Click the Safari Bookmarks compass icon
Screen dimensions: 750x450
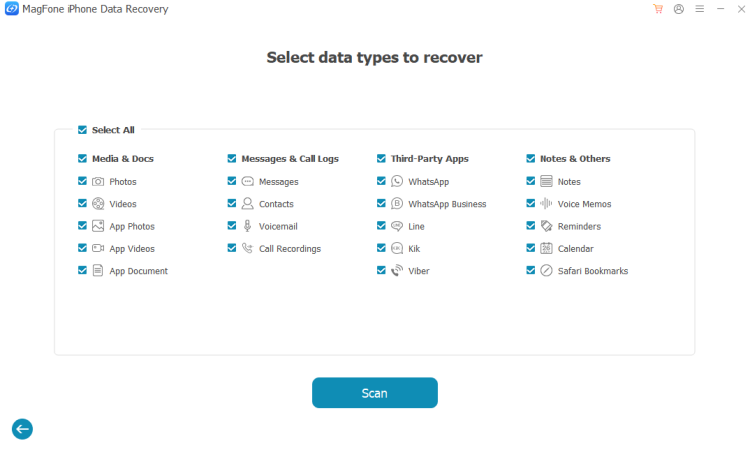(x=546, y=271)
